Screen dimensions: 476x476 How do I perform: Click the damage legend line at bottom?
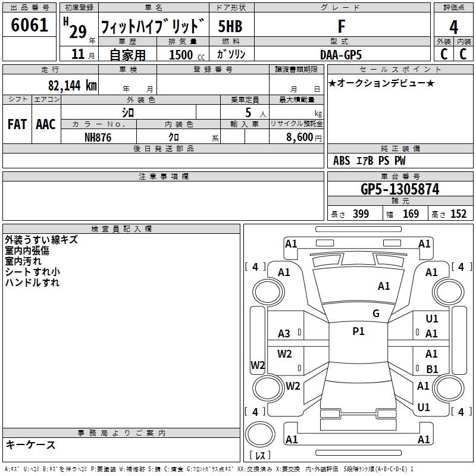[209, 469]
